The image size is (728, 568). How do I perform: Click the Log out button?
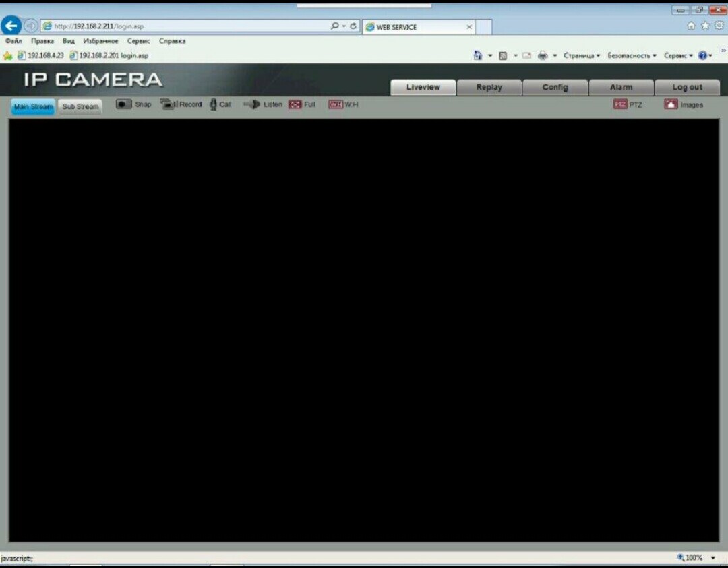(x=687, y=87)
